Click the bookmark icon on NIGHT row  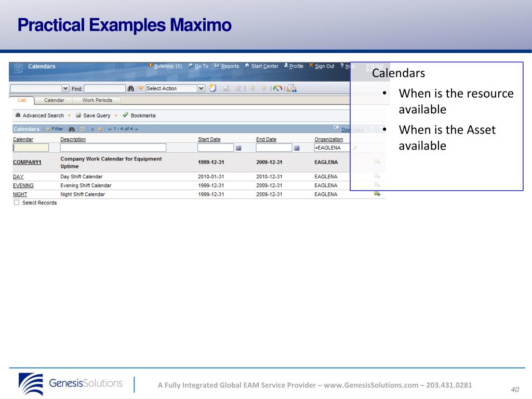point(377,194)
